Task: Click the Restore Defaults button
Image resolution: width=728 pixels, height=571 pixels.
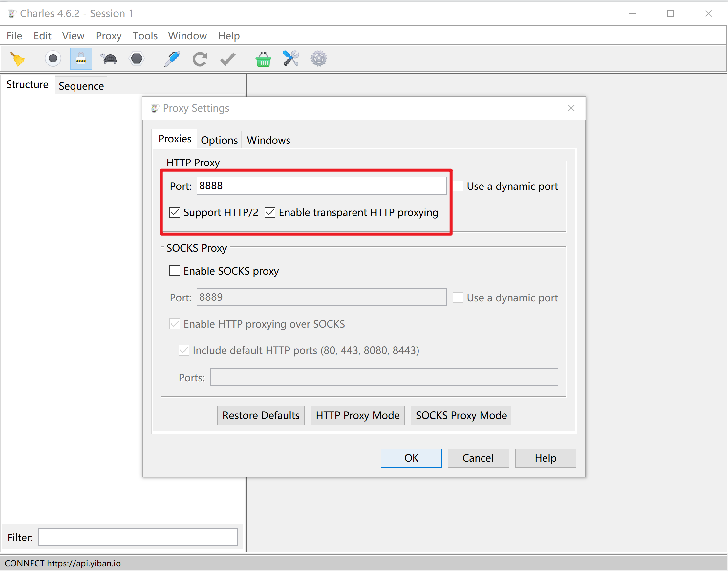Action: click(261, 415)
